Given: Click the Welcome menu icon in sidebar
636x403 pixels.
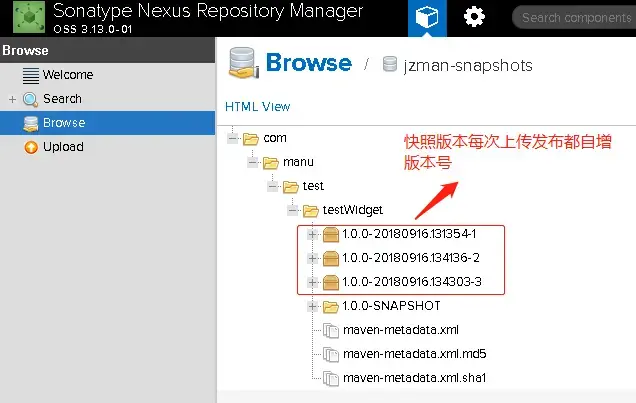Looking at the screenshot, I should [31, 75].
